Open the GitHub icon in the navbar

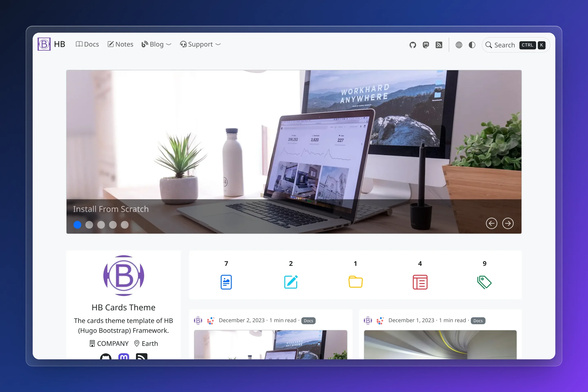(413, 45)
